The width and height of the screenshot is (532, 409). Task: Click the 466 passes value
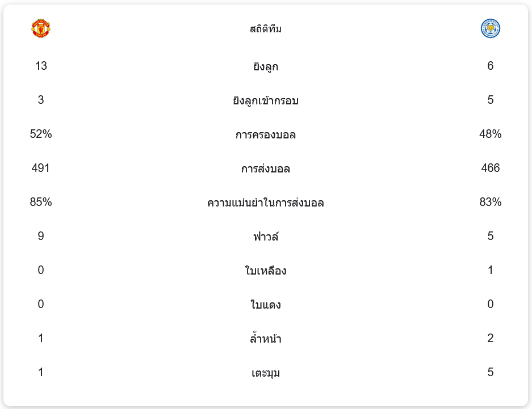490,168
